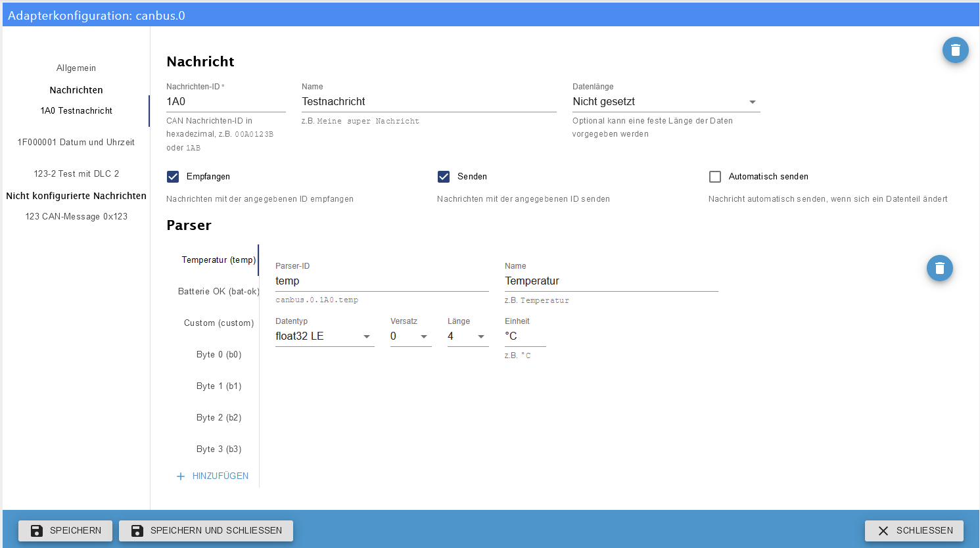980x548 pixels.
Task: Select the Byte 2 (b2) parser
Action: (218, 418)
